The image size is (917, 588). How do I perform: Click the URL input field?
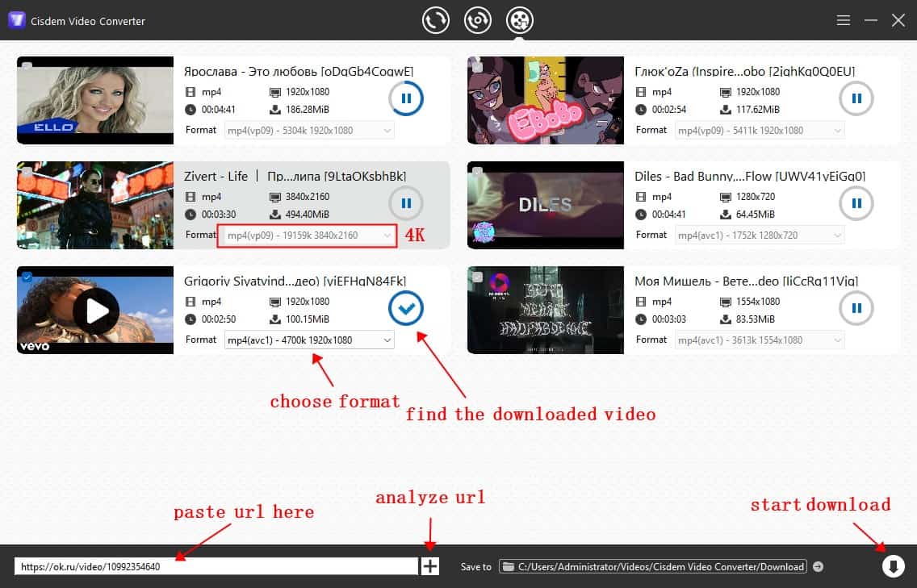click(x=216, y=566)
